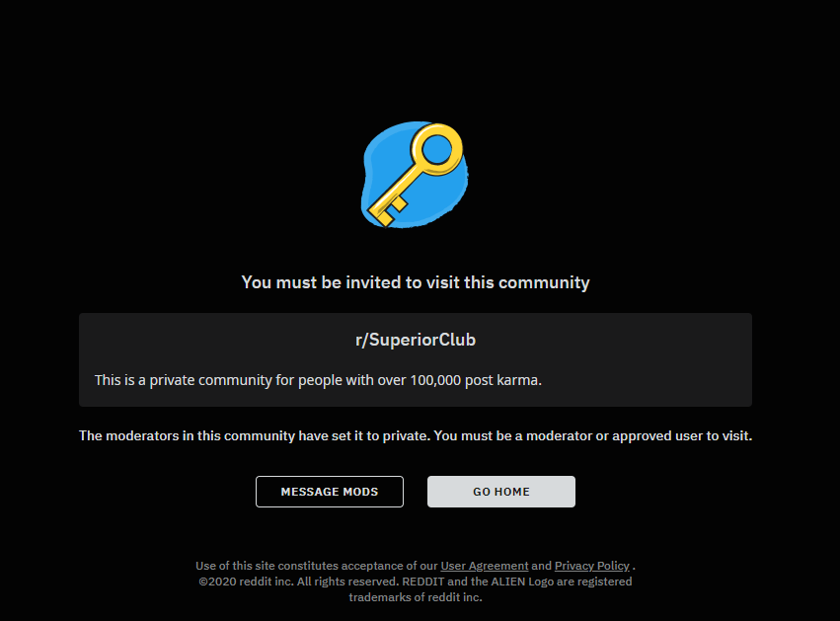Click 'Use of this site constitutes' footer text
The width and height of the screenshot is (840, 621).
click(267, 566)
